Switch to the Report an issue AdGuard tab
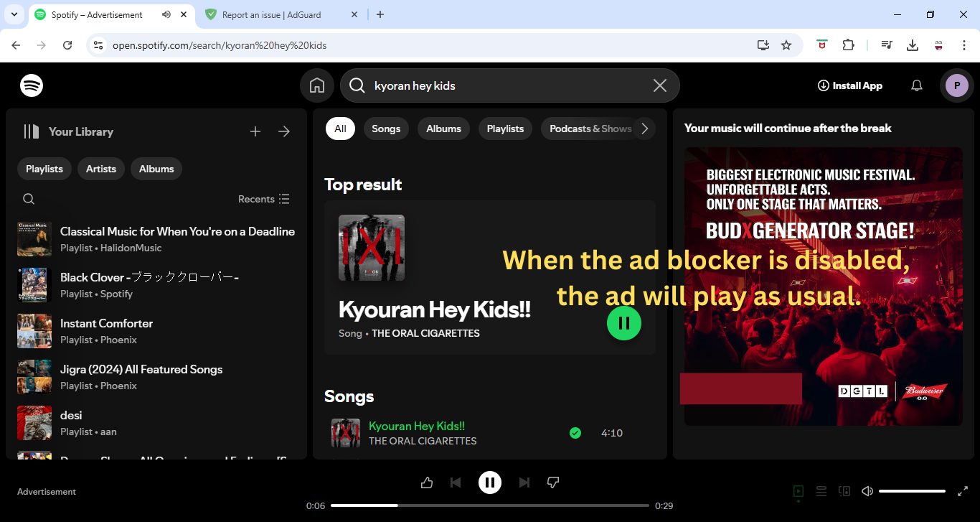This screenshot has height=522, width=980. click(271, 14)
